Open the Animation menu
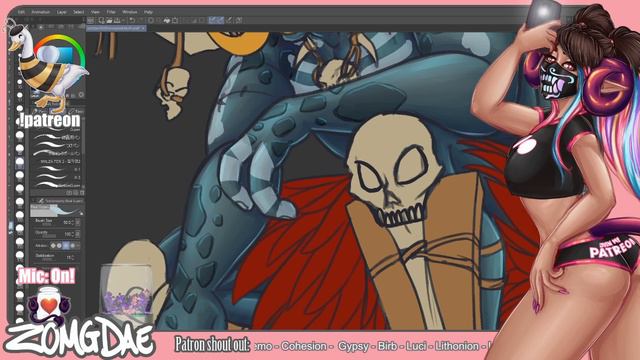 [x=40, y=12]
